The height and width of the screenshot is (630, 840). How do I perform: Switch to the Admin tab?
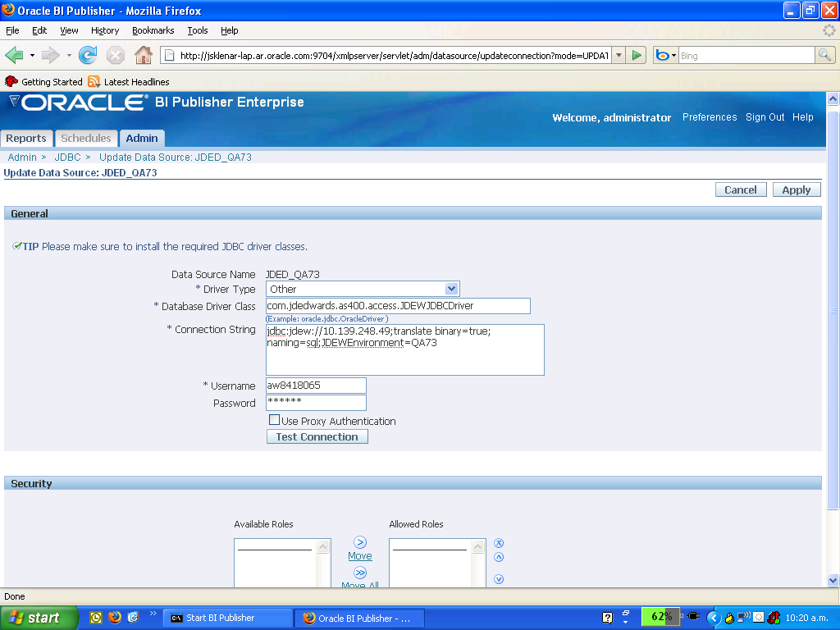142,138
